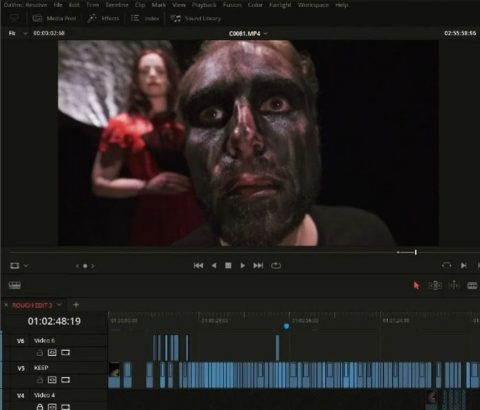Open the Trim menu
This screenshot has width=480, height=410.
93,5
